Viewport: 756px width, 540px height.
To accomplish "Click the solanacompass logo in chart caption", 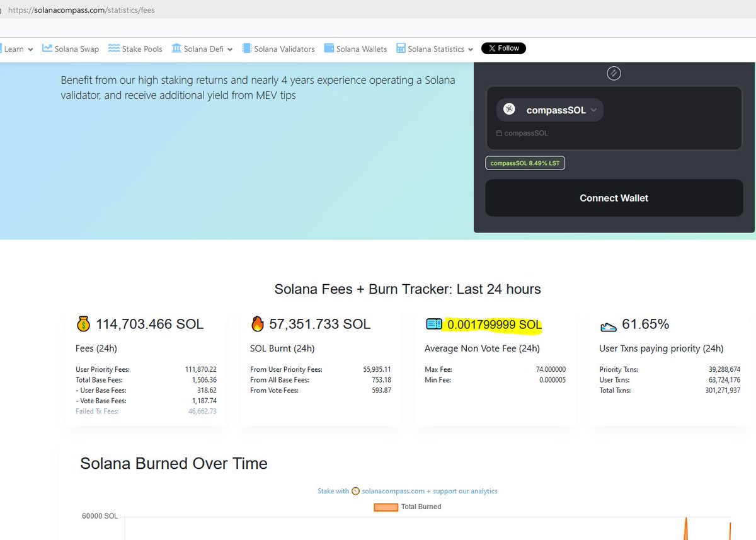I will coord(355,491).
